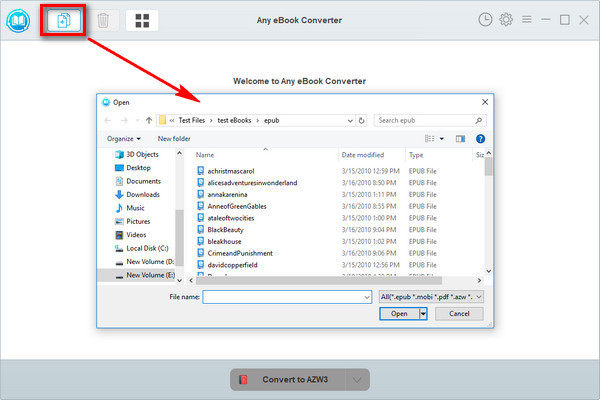Select file AnneofGreenGables
This screenshot has height=400, width=600.
[x=237, y=206]
